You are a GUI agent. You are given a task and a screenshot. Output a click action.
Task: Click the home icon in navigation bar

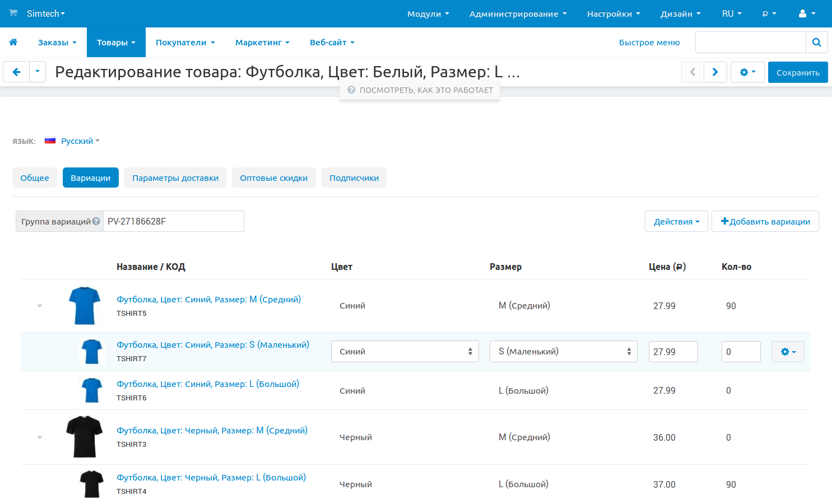13,42
